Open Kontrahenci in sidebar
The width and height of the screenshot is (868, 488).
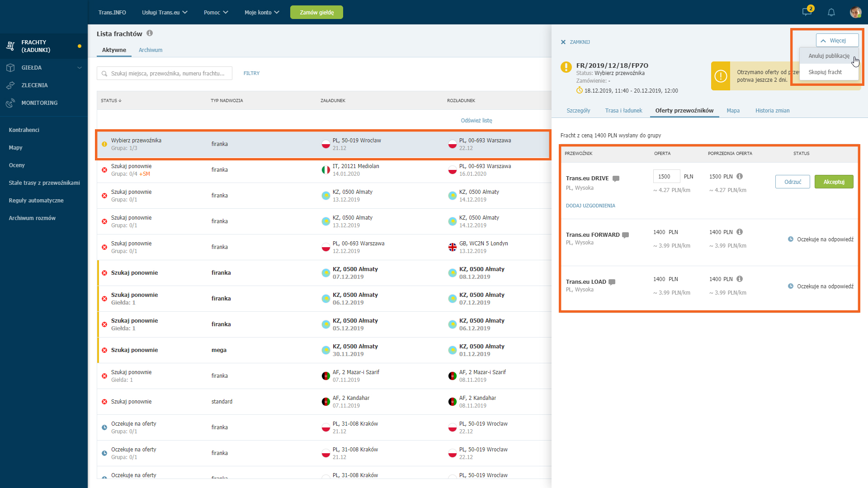coord(24,130)
